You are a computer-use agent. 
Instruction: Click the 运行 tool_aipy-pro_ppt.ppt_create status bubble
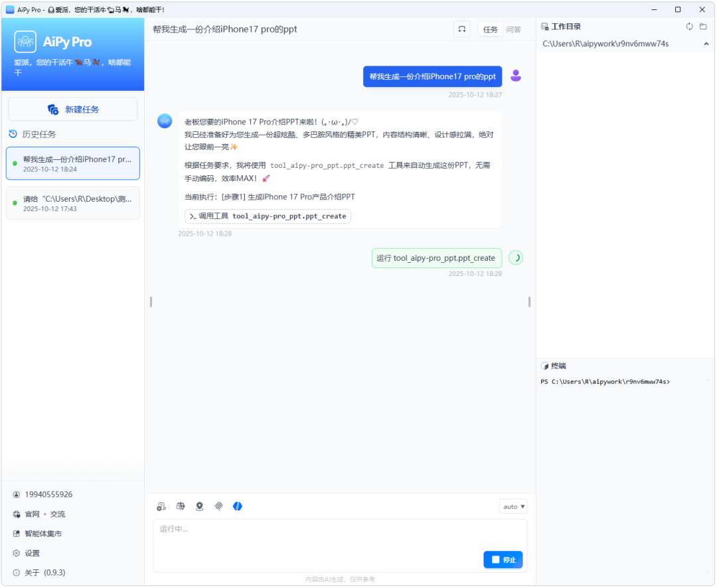click(437, 258)
